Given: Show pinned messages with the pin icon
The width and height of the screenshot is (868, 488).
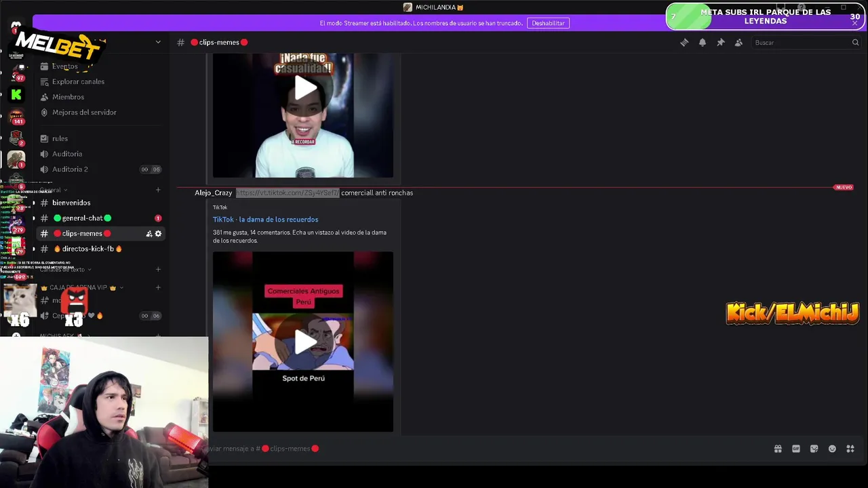Looking at the screenshot, I should (721, 42).
